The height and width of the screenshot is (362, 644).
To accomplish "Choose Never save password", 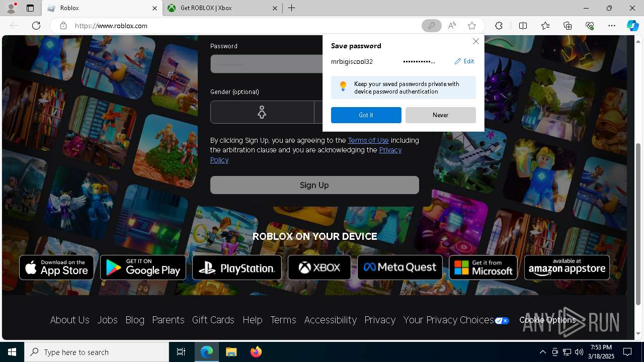I will [x=440, y=115].
